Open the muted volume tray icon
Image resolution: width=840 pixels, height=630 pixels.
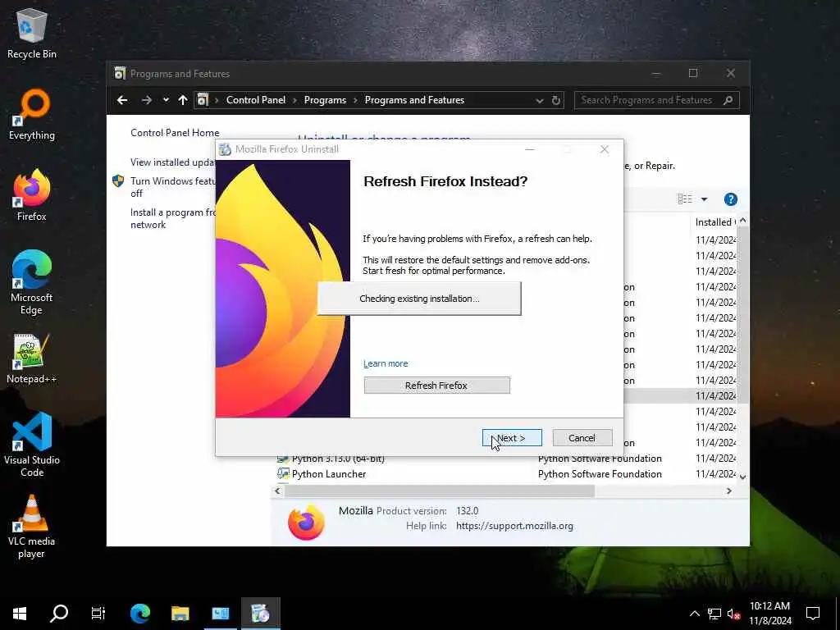click(x=734, y=614)
